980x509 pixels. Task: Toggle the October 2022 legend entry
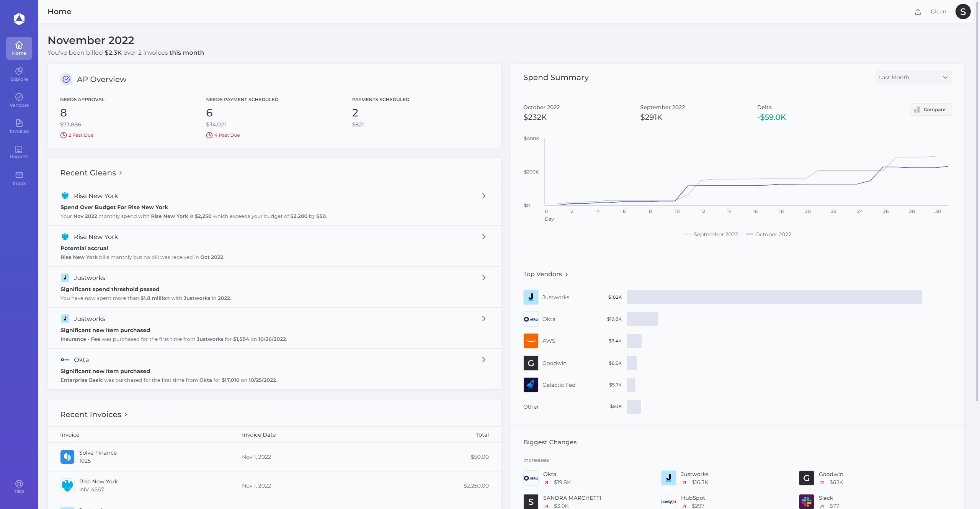coord(769,234)
